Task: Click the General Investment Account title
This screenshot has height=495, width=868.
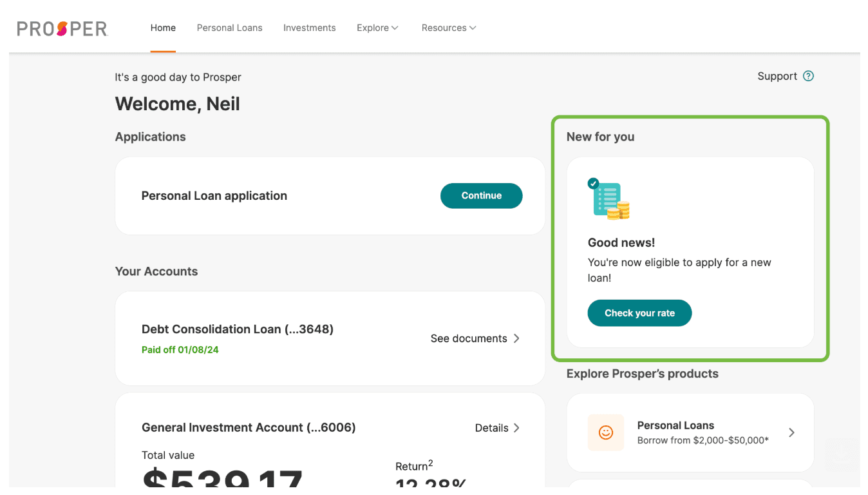Action: click(248, 427)
